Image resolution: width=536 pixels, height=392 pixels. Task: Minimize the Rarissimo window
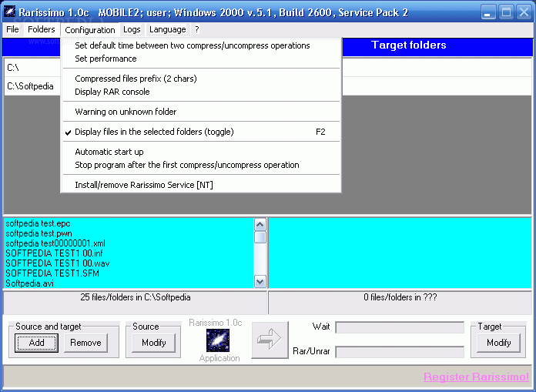(488, 12)
